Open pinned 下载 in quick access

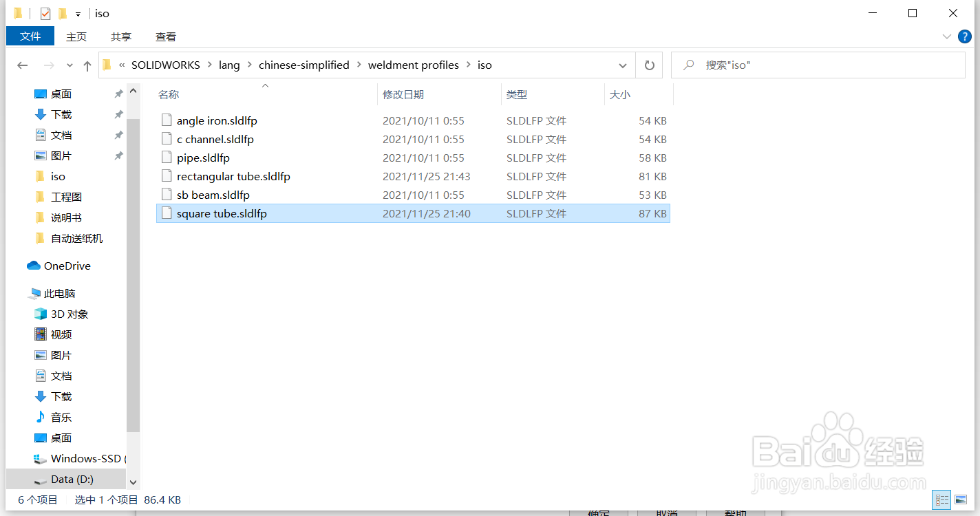[x=61, y=114]
